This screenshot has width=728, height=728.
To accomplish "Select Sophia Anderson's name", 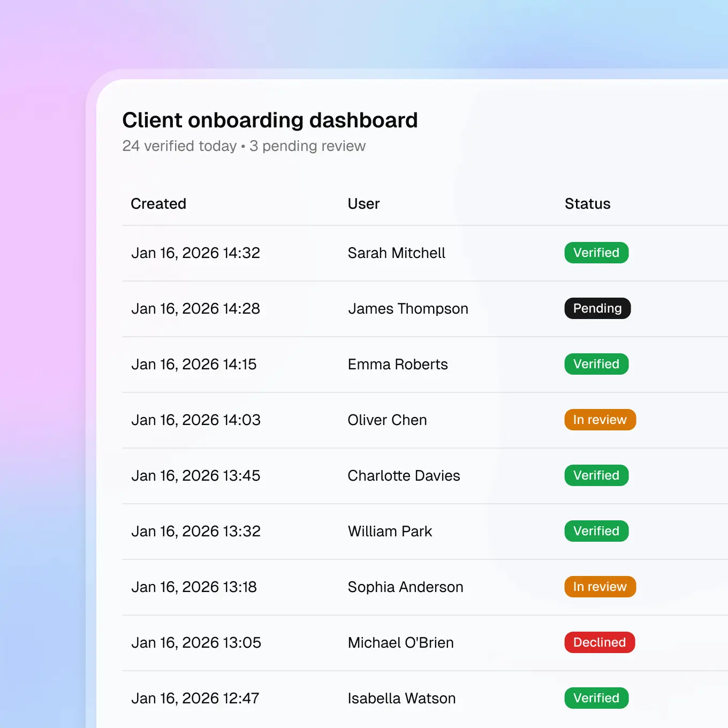I will click(x=405, y=587).
